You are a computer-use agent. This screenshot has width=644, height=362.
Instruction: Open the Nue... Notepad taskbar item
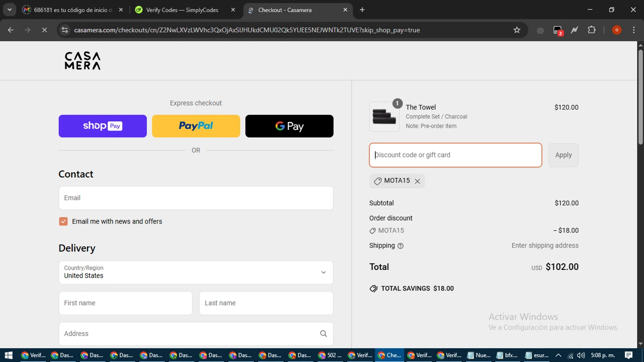(x=479, y=355)
